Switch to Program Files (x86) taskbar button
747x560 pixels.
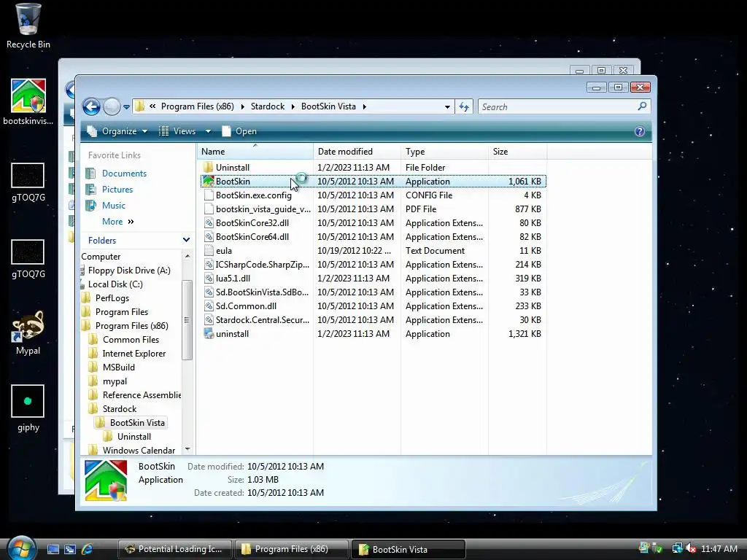pyautogui.click(x=291, y=549)
